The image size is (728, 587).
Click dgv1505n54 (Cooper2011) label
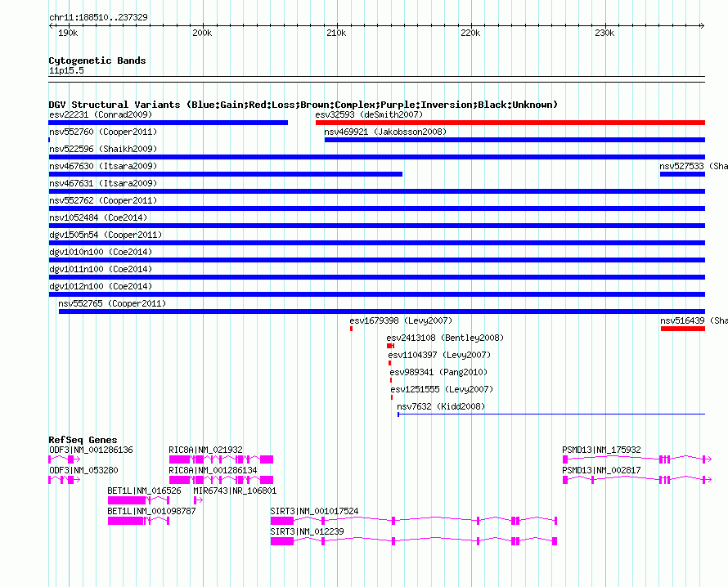(x=106, y=235)
